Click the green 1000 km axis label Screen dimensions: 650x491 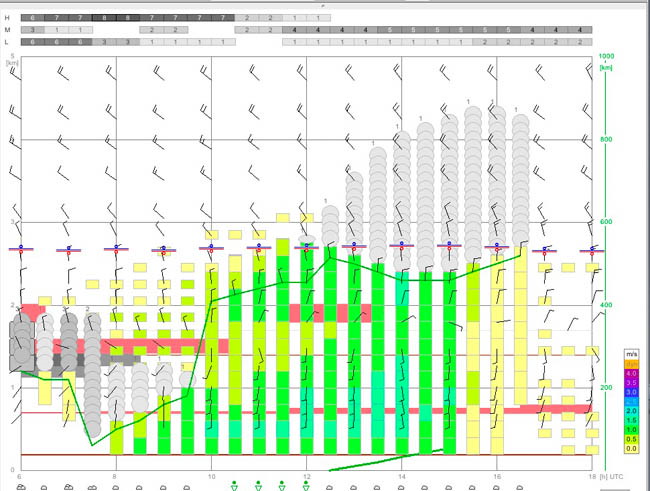click(x=606, y=56)
